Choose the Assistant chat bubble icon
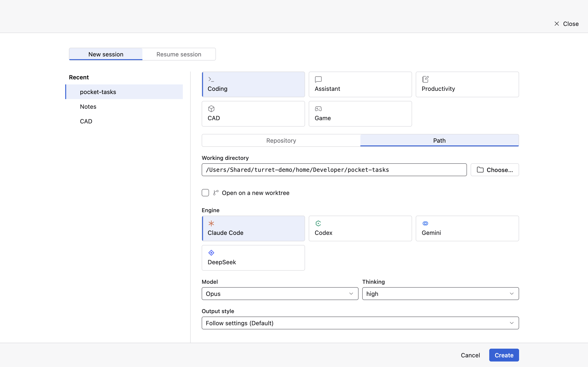Image resolution: width=588 pixels, height=367 pixels. 318,79
